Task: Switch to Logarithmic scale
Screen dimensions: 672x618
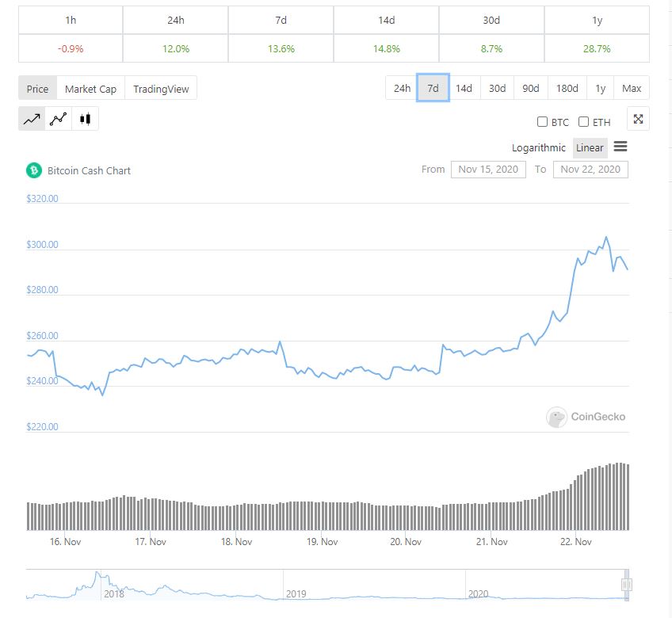Action: [x=538, y=148]
